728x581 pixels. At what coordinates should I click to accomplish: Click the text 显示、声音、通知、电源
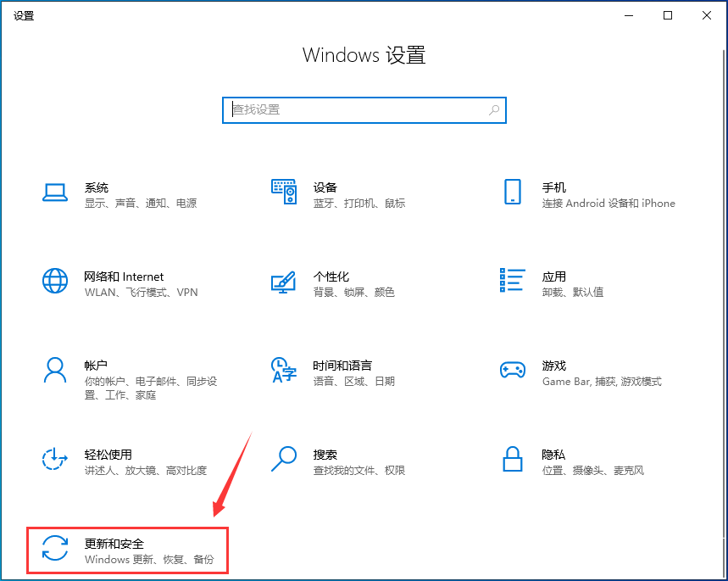pos(141,204)
